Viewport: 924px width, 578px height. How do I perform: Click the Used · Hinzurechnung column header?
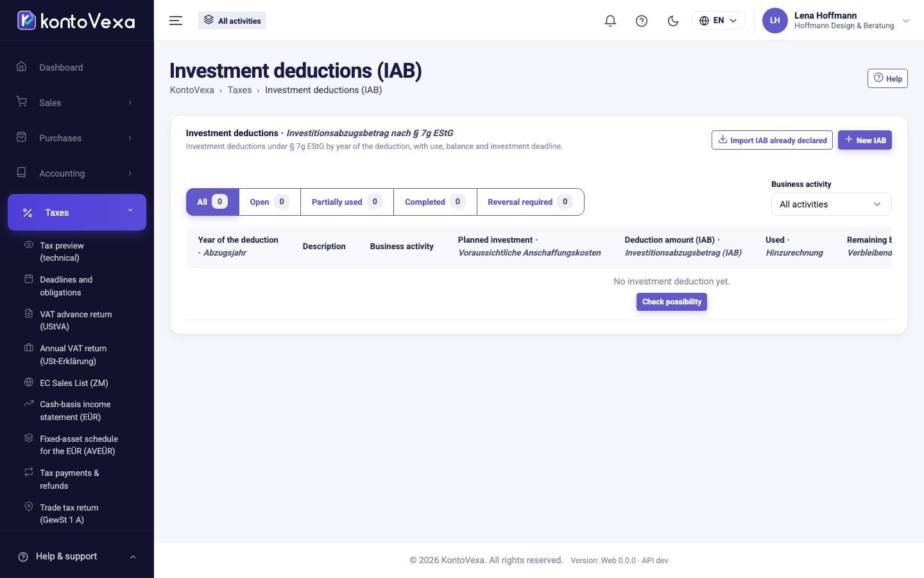(794, 246)
